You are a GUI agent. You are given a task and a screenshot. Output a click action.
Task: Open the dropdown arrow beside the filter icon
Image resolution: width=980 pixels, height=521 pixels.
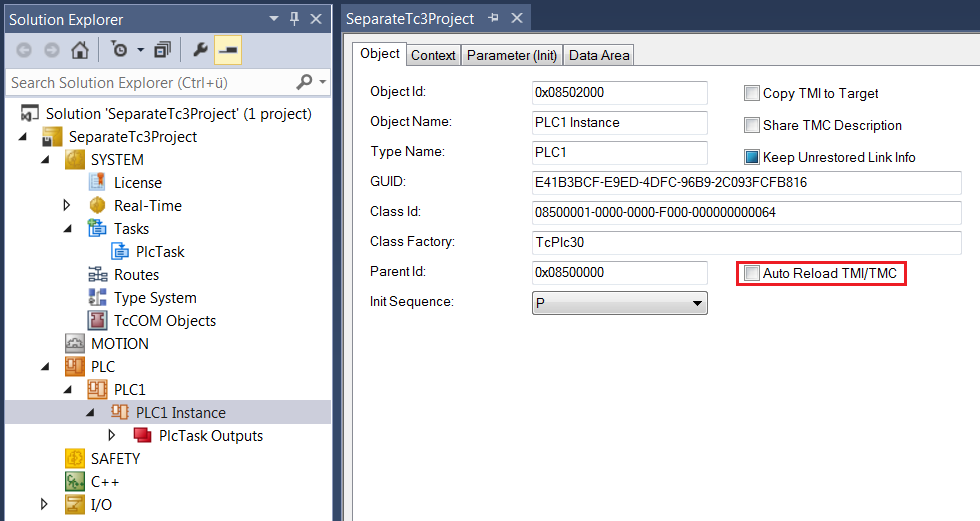coord(141,50)
